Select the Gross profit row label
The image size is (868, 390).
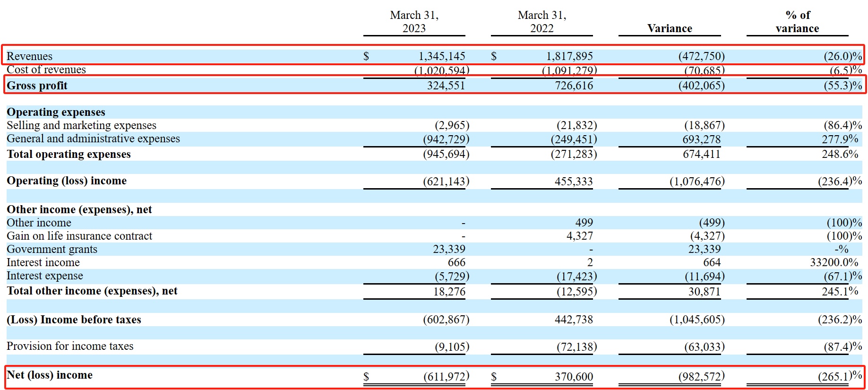coord(37,86)
